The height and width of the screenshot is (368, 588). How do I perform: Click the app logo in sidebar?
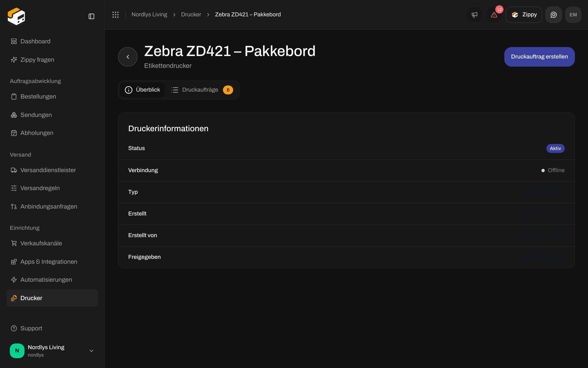16,16
